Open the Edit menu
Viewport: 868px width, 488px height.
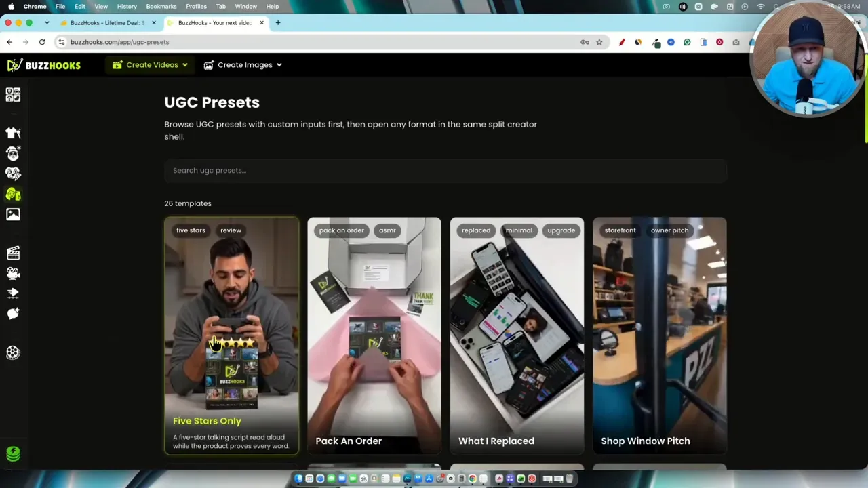tap(80, 6)
